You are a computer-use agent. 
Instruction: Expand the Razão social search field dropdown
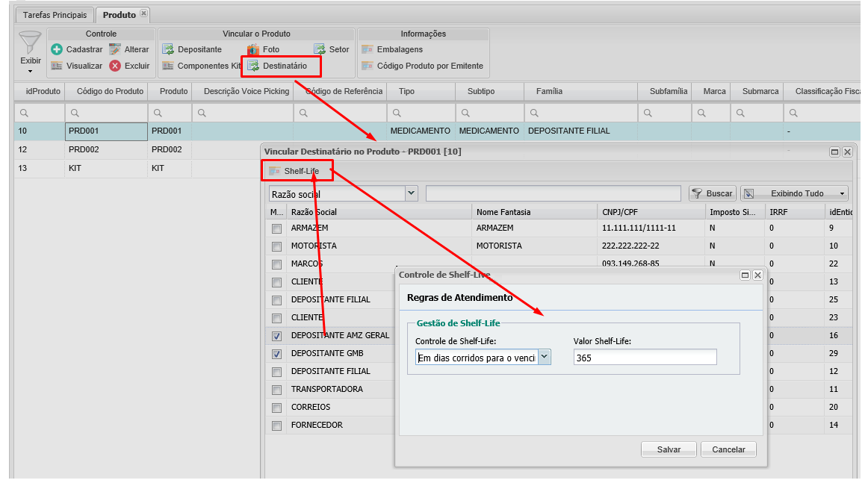pos(411,193)
